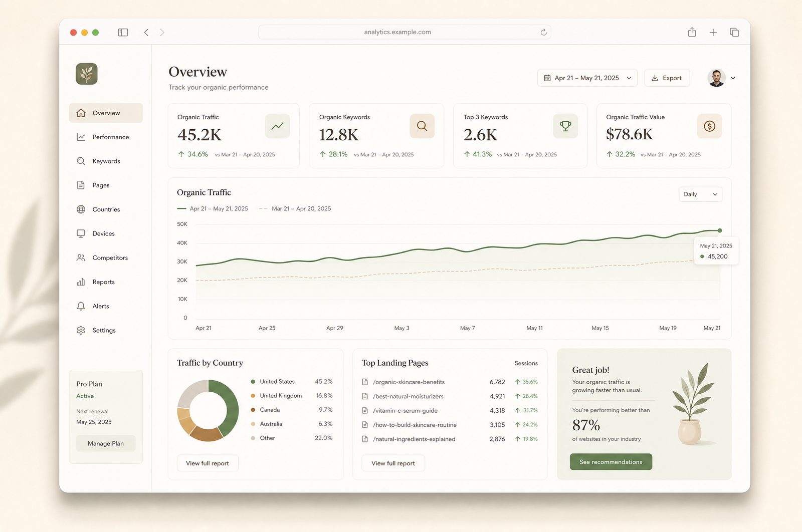Click the Active plan status
The height and width of the screenshot is (532, 802).
[85, 396]
